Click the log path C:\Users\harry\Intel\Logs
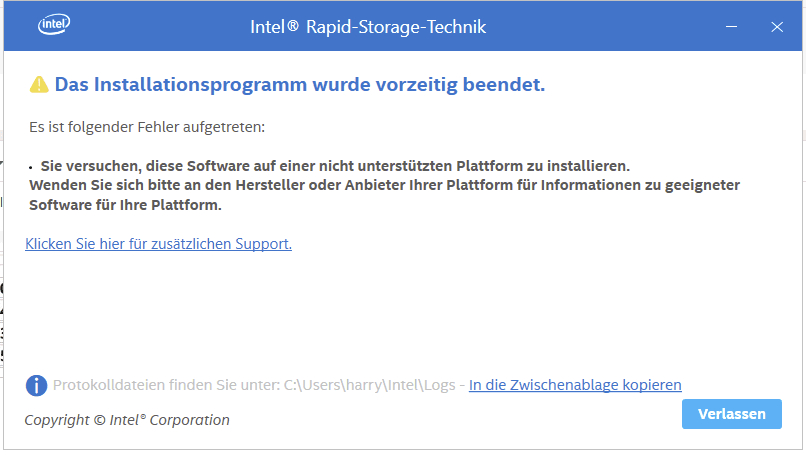The width and height of the screenshot is (806, 451). point(370,385)
